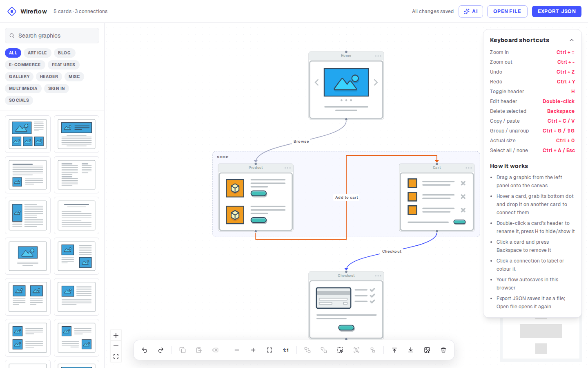This screenshot has width=588, height=368.
Task: Click the redo arrow in bottom toolbar
Action: pyautogui.click(x=161, y=350)
